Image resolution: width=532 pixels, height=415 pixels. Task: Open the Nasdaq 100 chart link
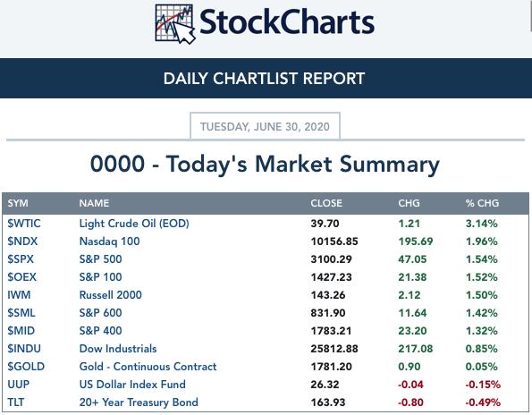[x=110, y=241]
